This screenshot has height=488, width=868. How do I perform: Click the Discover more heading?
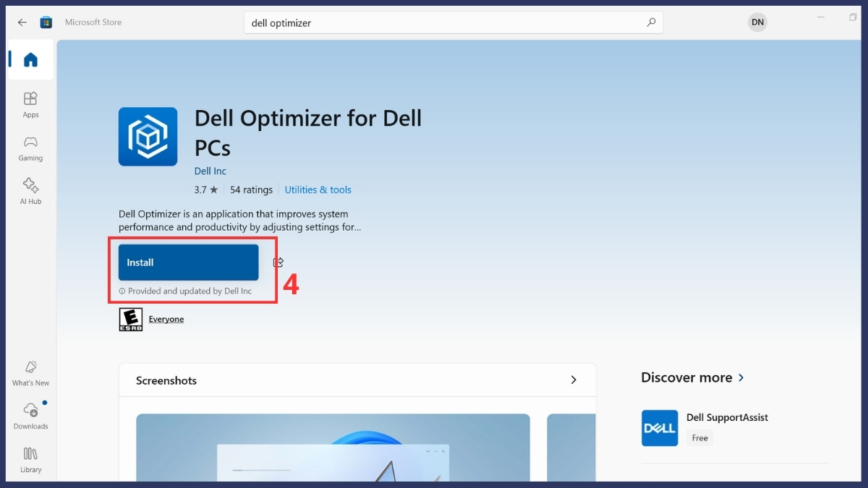click(686, 378)
